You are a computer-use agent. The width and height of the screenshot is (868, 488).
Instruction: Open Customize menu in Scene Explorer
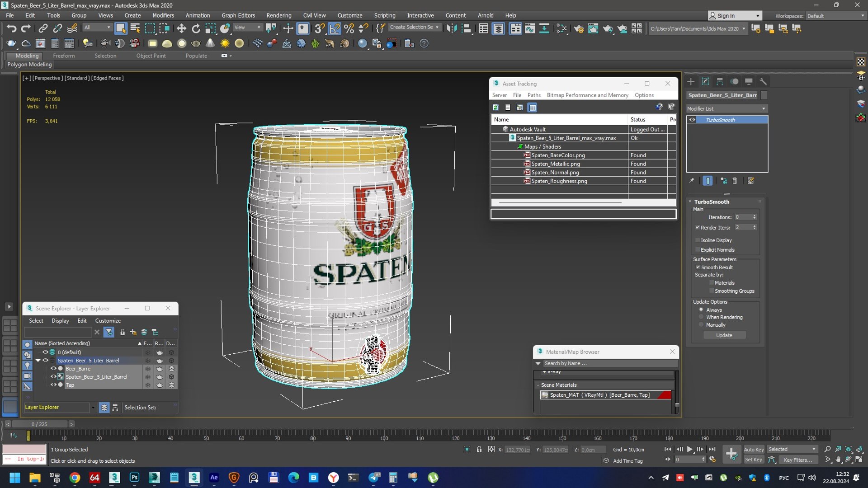click(108, 321)
